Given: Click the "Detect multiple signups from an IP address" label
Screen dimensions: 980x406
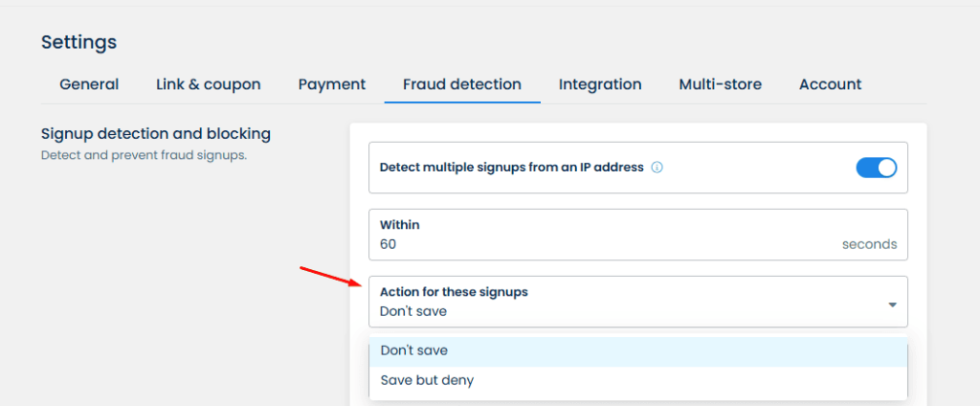Looking at the screenshot, I should click(x=511, y=168).
